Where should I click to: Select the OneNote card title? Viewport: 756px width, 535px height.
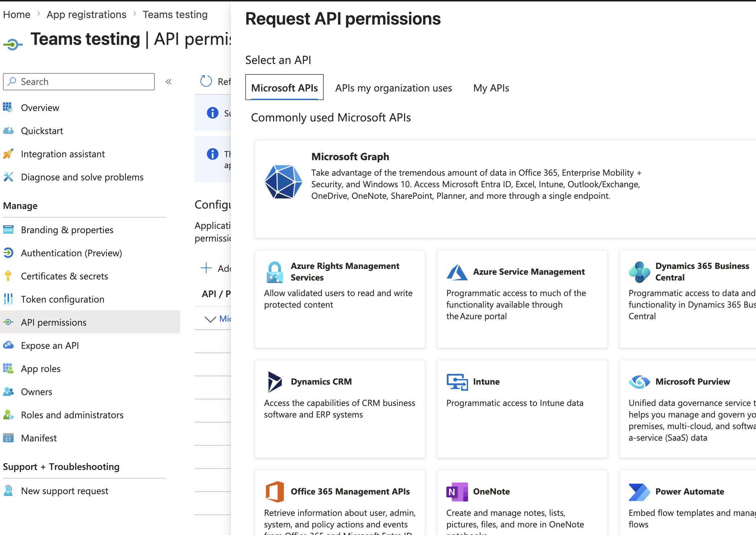click(x=491, y=491)
